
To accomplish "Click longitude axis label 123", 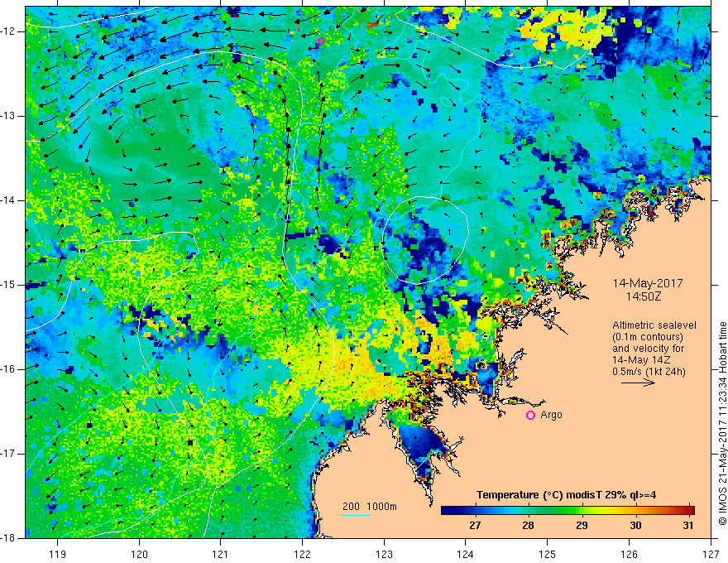I will (x=384, y=554).
